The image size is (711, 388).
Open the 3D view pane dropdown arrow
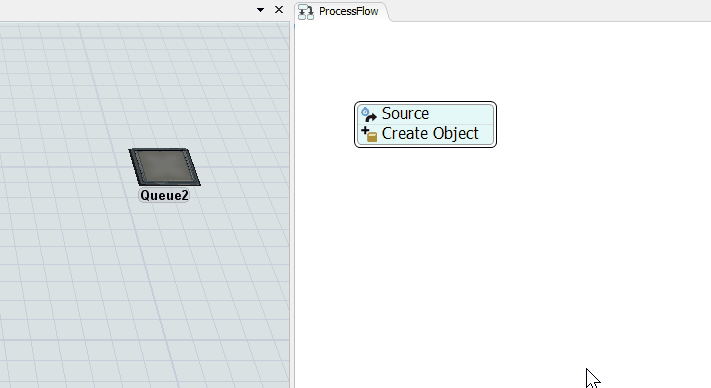point(260,10)
